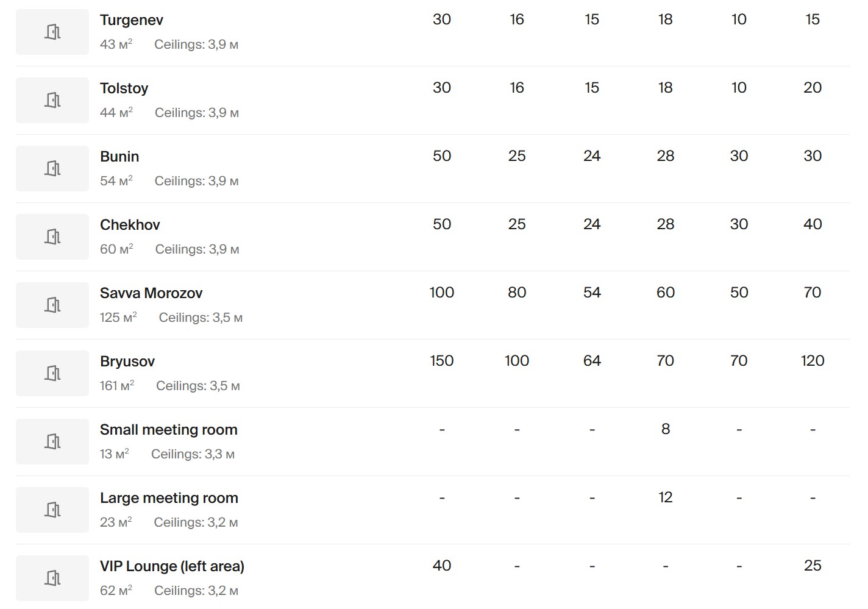Click the 150 capacity value for Bryusov
Image resolution: width=868 pixels, height=609 pixels.
click(442, 361)
